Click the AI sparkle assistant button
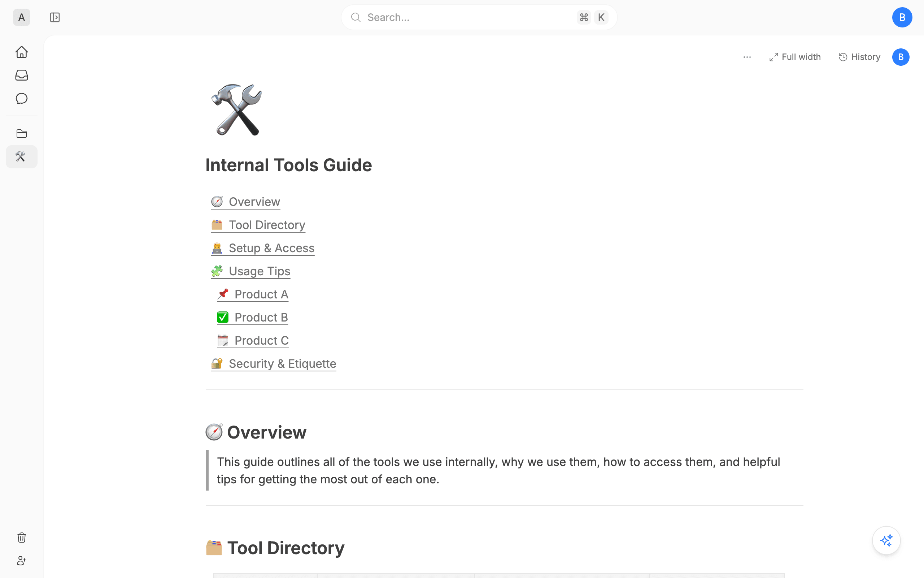Viewport: 924px width, 578px height. tap(886, 540)
